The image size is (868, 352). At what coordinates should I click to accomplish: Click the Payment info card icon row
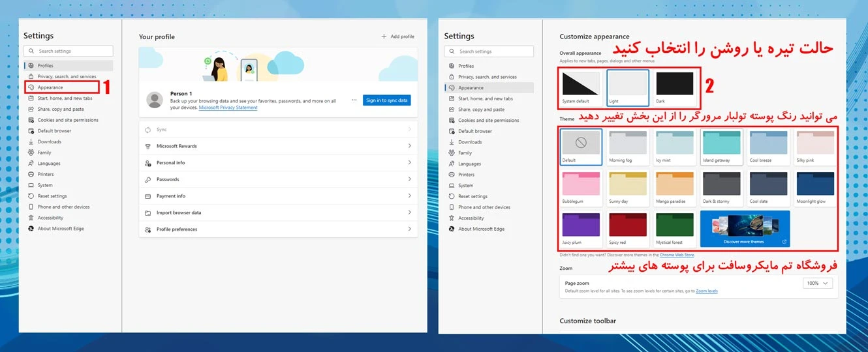pos(278,196)
